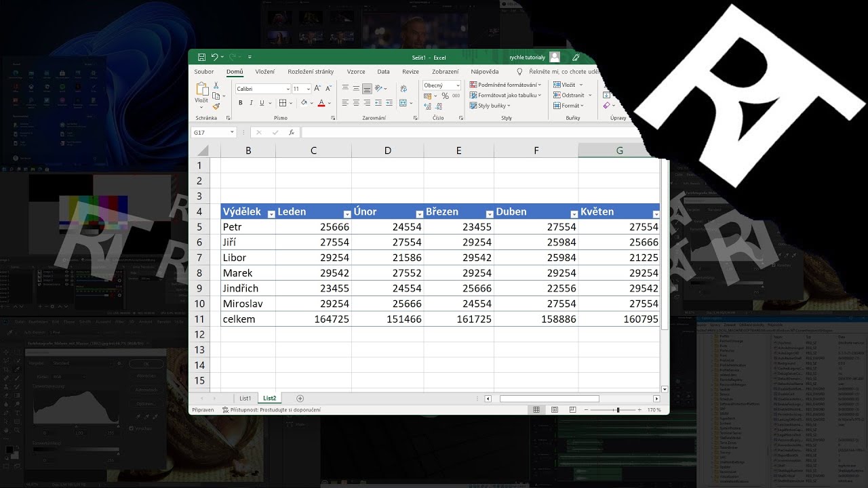Viewport: 868px width, 488px height.
Task: Increase font size with larger A icon
Action: 317,88
